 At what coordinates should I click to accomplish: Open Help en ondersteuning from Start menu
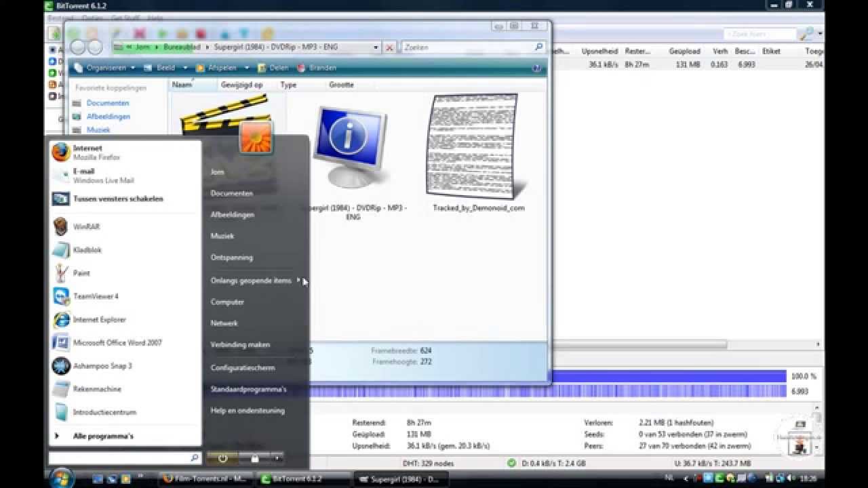pos(248,410)
